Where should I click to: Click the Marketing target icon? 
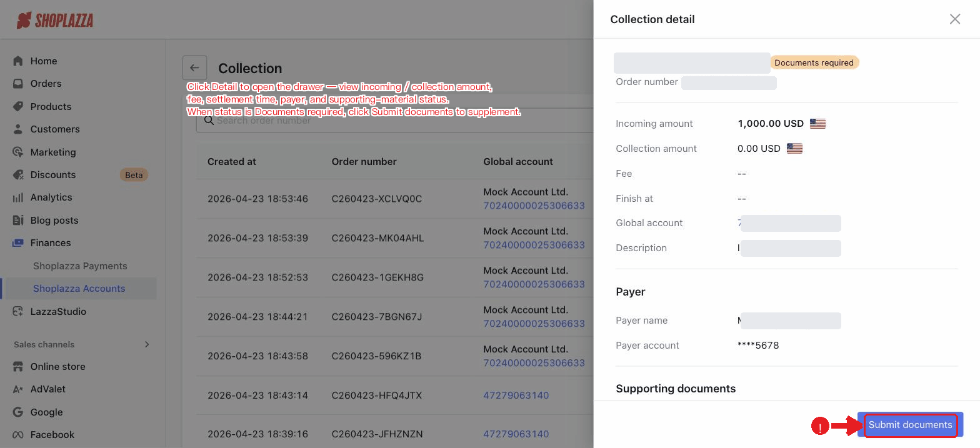coord(17,152)
